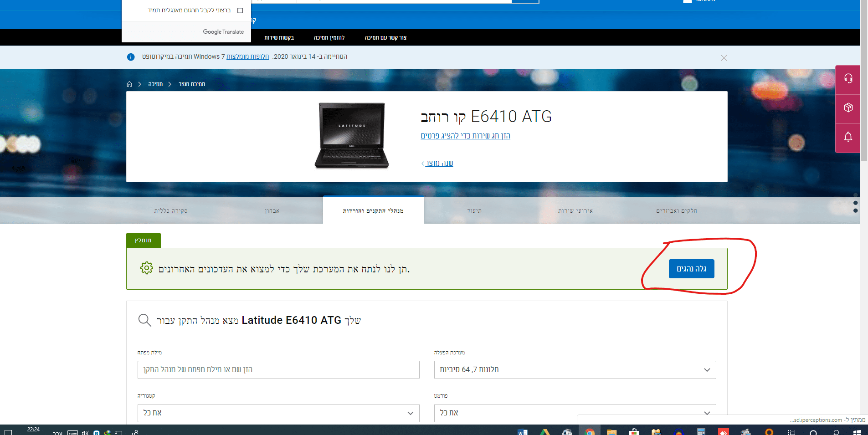Expand the פורמט (format) dropdown

click(575, 413)
